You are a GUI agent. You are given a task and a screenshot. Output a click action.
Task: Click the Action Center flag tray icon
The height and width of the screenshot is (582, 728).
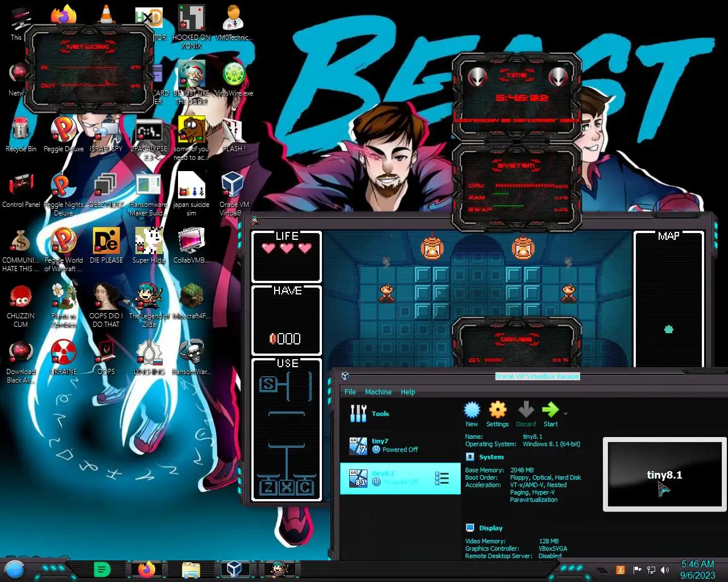tap(637, 570)
